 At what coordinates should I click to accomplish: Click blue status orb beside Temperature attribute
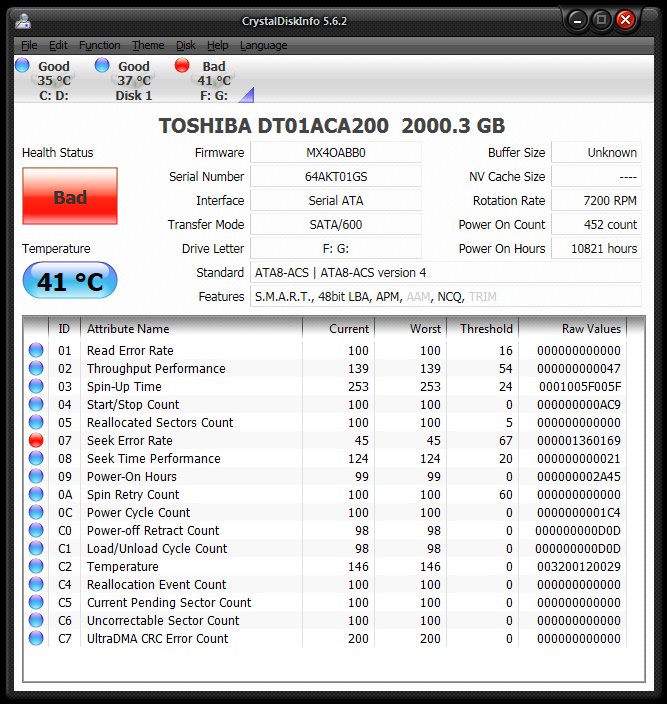click(x=37, y=566)
